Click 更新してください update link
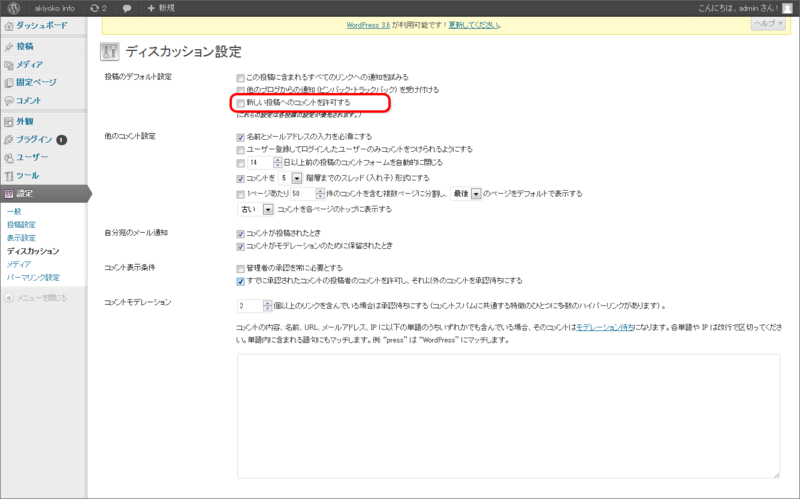The image size is (800, 499). point(474,25)
